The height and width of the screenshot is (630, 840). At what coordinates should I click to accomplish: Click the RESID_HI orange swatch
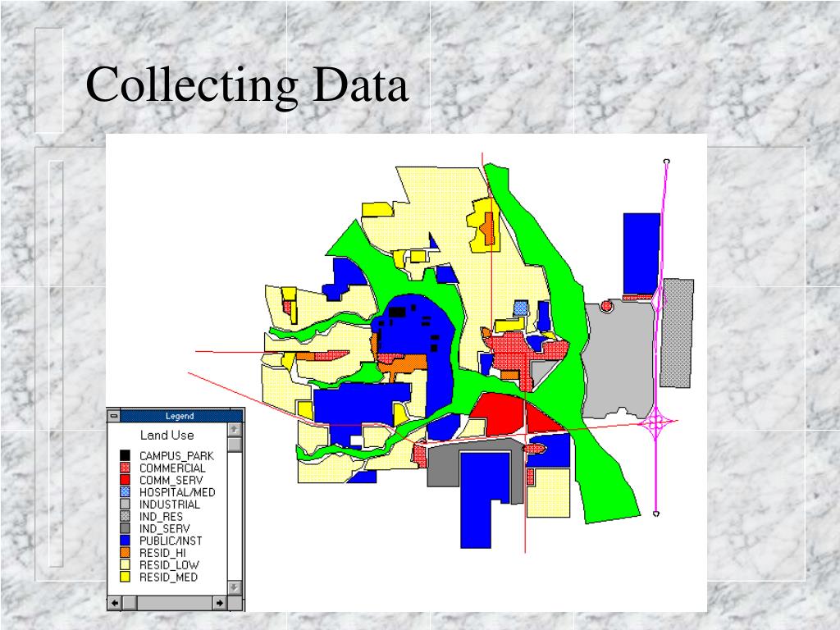(x=125, y=552)
